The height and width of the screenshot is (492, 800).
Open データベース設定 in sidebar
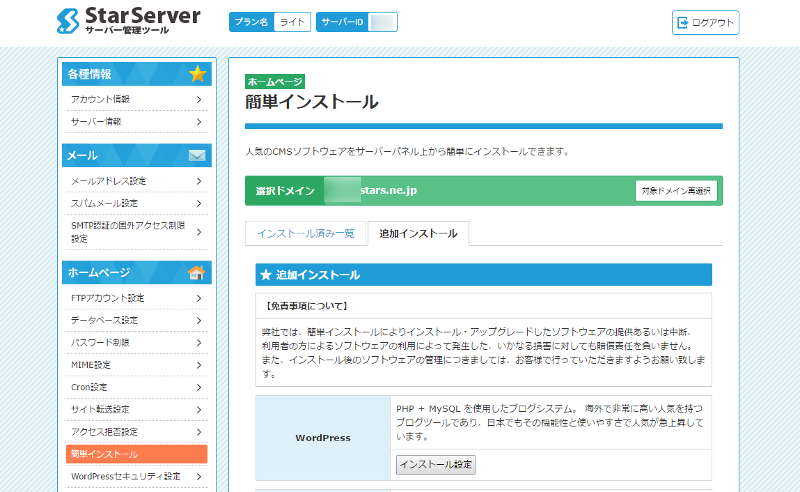point(136,321)
